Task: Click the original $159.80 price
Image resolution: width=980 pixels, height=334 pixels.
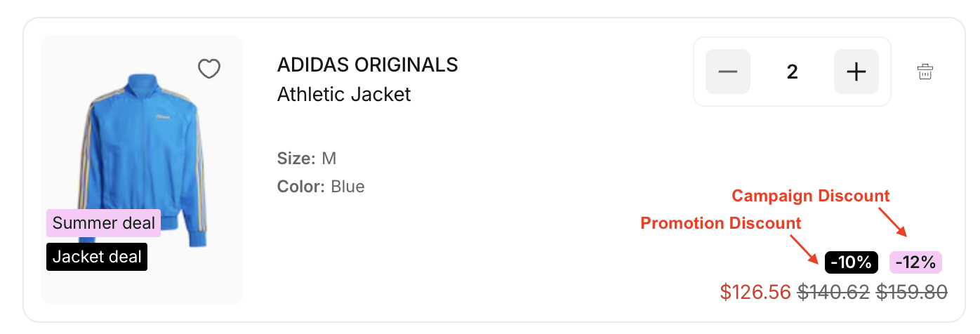Action: pyautogui.click(x=912, y=291)
